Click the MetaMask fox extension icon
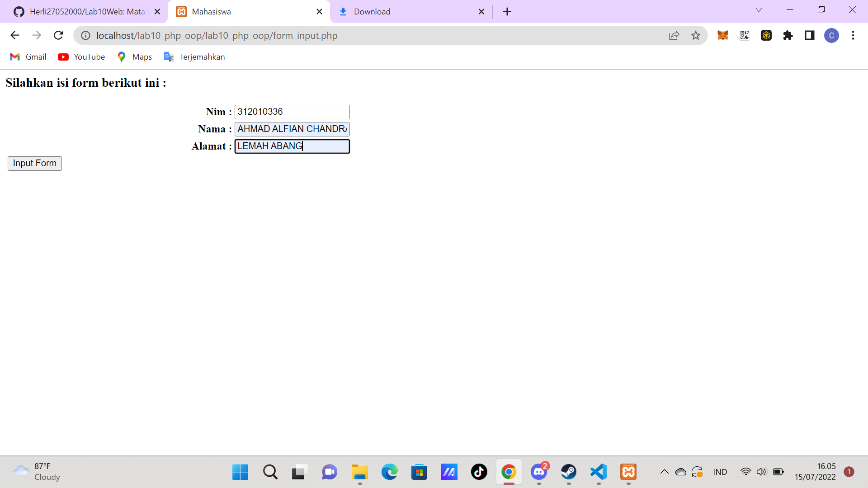 pos(722,35)
